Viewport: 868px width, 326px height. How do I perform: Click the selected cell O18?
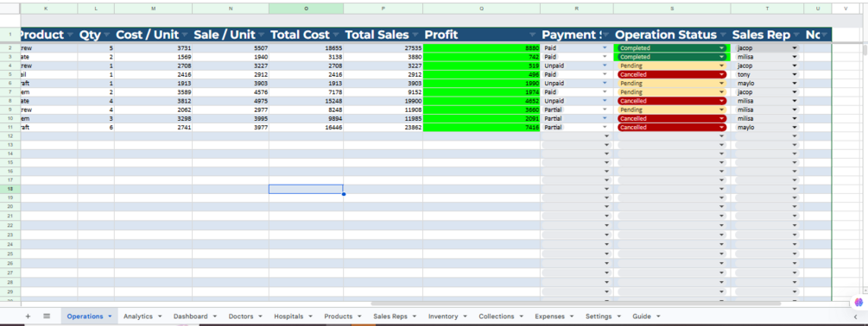(306, 189)
